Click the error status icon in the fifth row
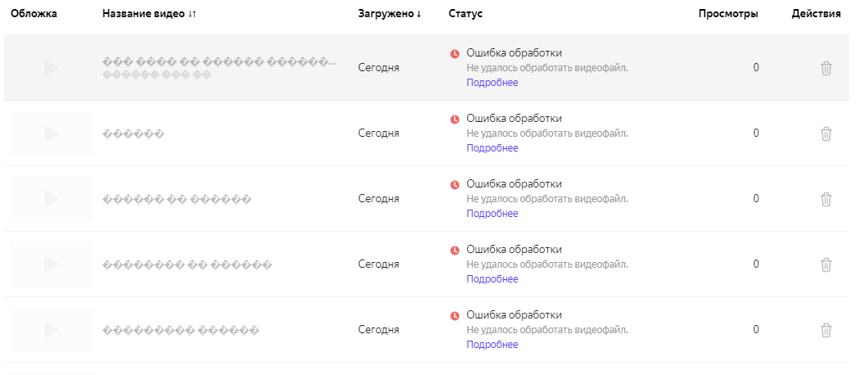Image resolution: width=868 pixels, height=375 pixels. point(455,316)
